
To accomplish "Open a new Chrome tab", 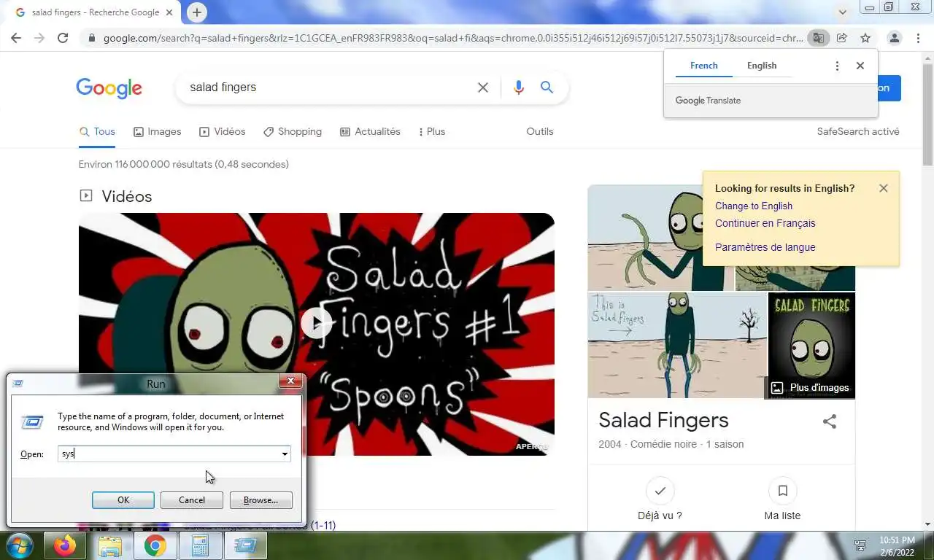I will [x=196, y=12].
